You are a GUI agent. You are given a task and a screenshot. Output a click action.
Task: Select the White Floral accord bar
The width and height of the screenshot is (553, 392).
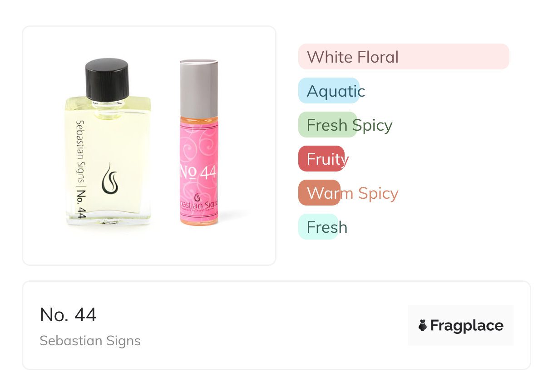[x=404, y=57]
